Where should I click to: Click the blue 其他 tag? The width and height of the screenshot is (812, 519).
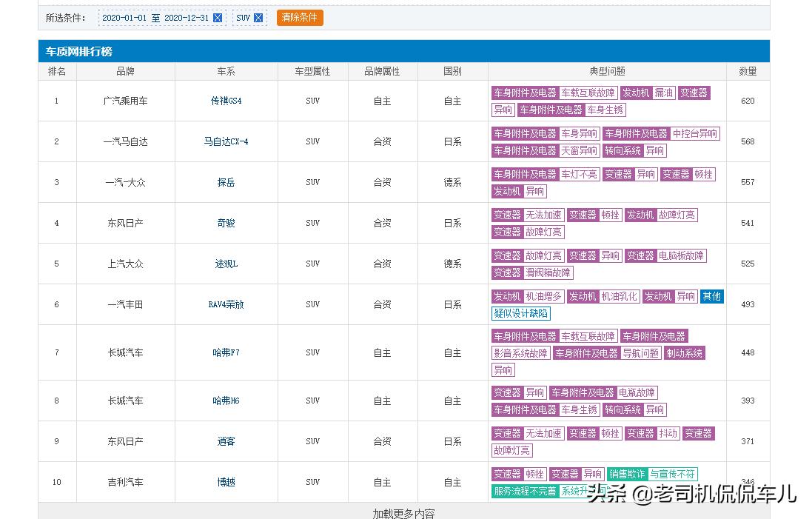[711, 296]
